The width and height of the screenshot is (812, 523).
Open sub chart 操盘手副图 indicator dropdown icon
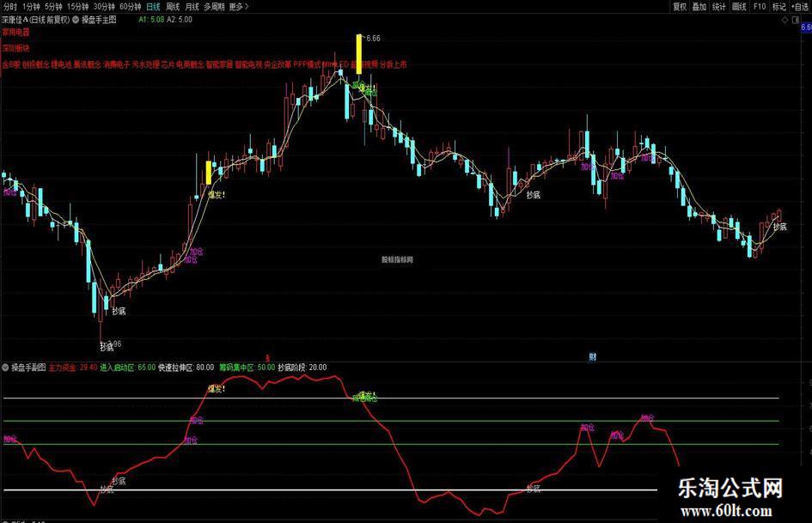5,368
